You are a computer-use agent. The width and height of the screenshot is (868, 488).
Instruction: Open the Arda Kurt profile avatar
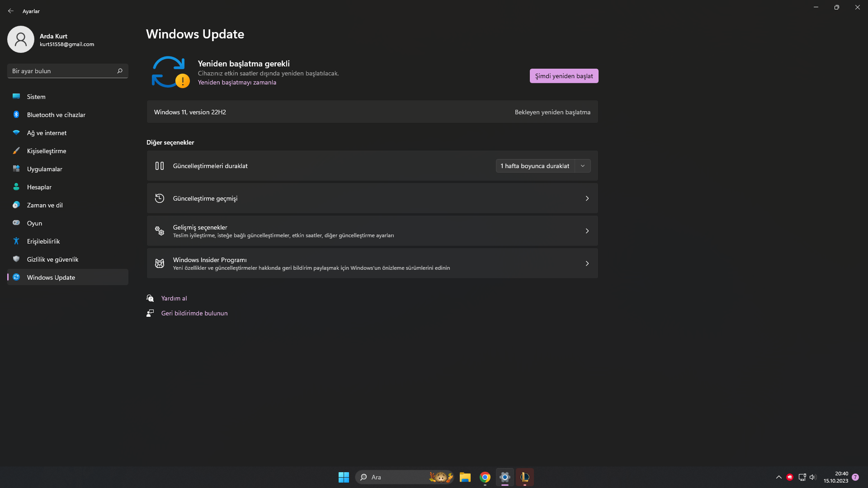(x=21, y=39)
